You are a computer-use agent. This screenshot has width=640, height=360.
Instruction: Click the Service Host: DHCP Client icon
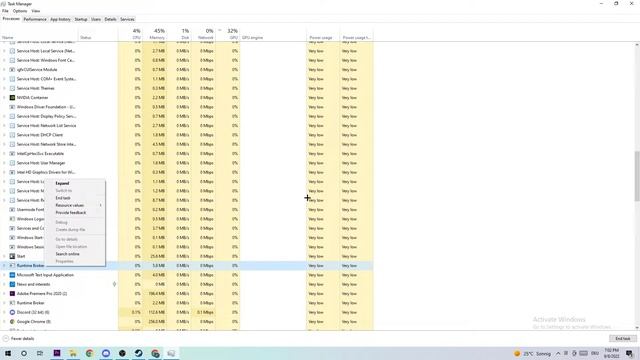coord(12,135)
